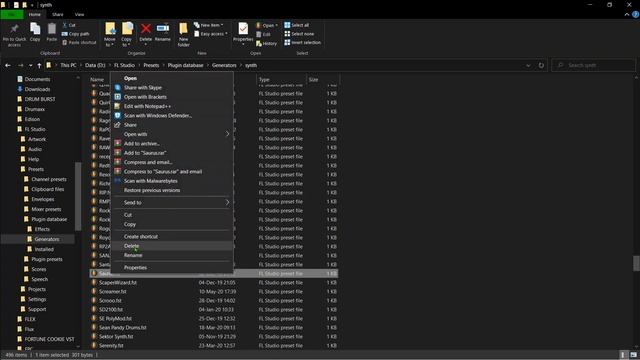The width and height of the screenshot is (640, 360).
Task: Click History in the ribbon
Action: pos(267,43)
